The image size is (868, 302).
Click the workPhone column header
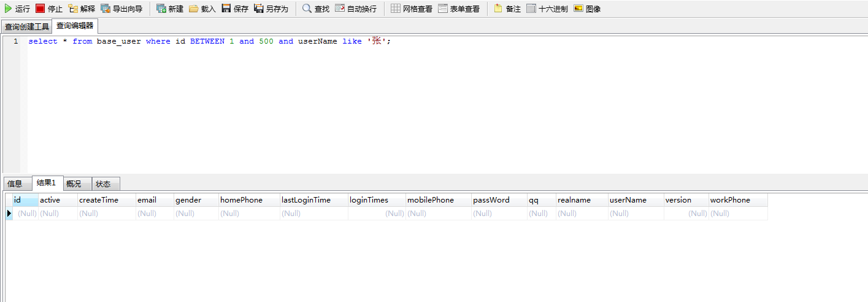(x=738, y=200)
